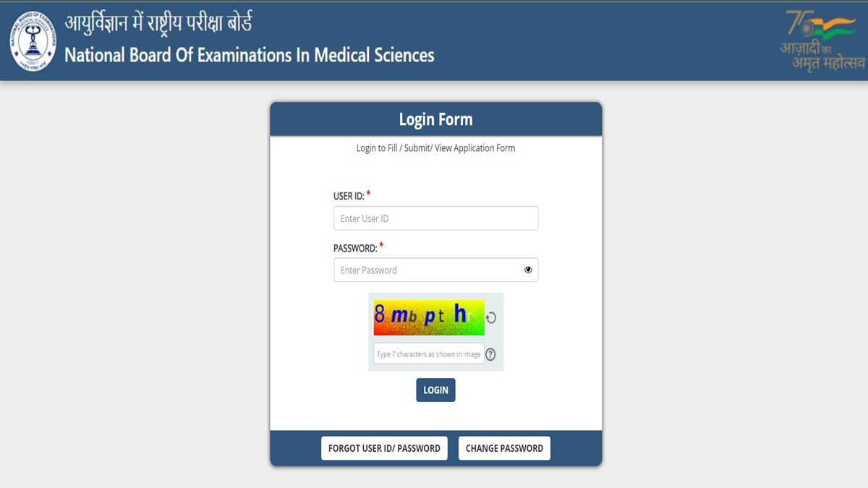
Task: Select the captcha characters input box
Action: tap(429, 354)
